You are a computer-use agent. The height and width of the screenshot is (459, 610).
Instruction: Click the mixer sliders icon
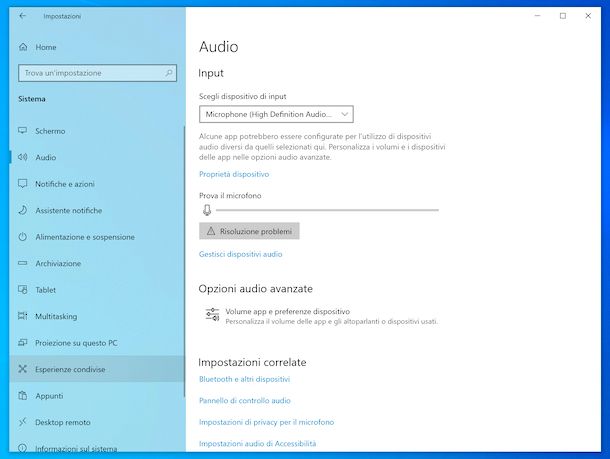point(212,314)
